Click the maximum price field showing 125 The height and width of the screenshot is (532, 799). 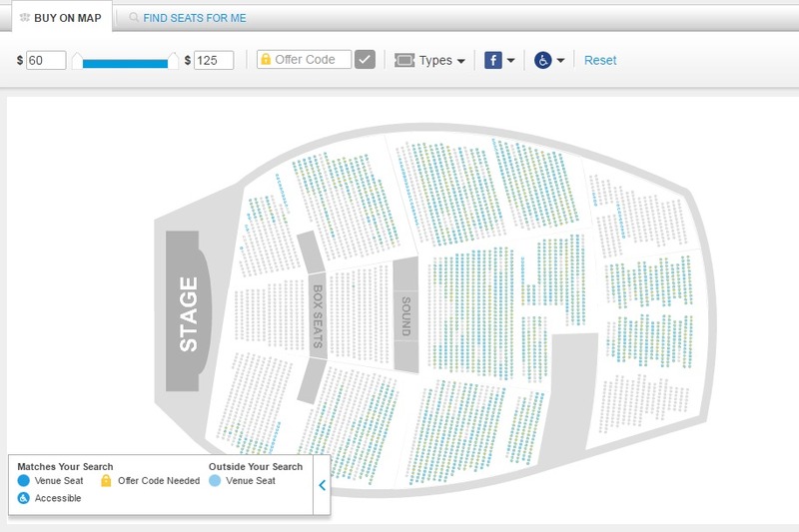214,60
